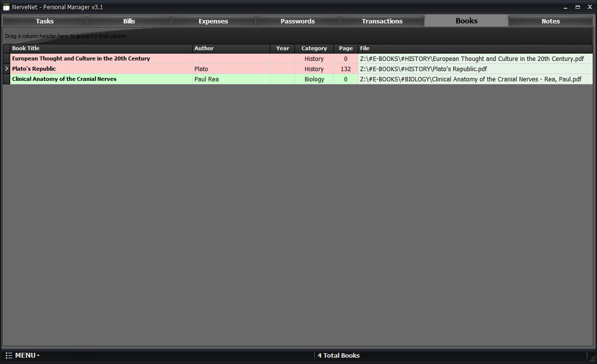This screenshot has width=597, height=364.
Task: Sort books by Category column header
Action: tap(314, 48)
